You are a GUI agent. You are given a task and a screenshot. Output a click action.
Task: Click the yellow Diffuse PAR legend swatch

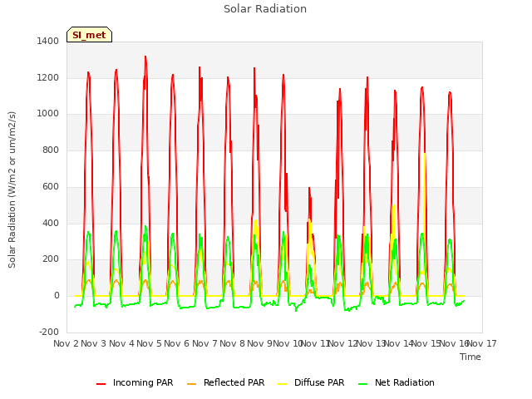click(283, 383)
